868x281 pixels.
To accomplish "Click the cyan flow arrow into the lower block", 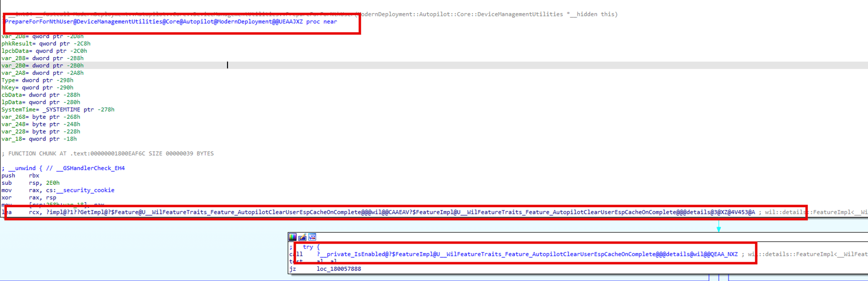I will [x=719, y=228].
